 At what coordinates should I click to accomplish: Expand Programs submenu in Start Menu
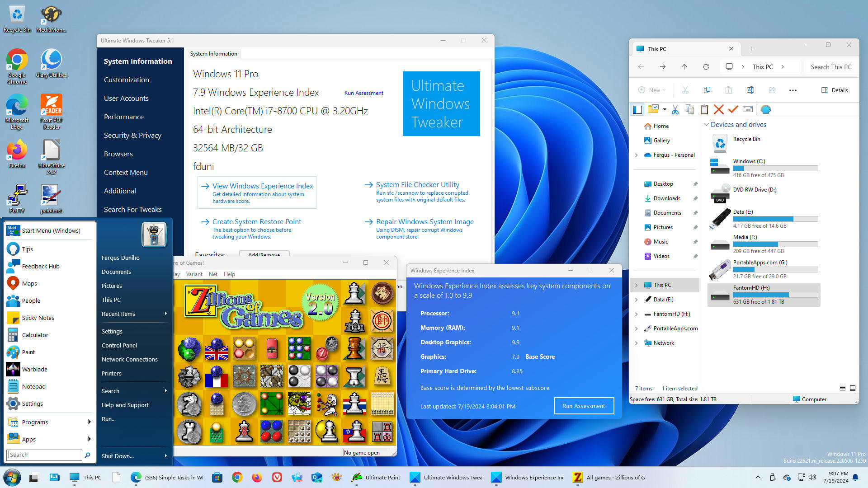(50, 422)
